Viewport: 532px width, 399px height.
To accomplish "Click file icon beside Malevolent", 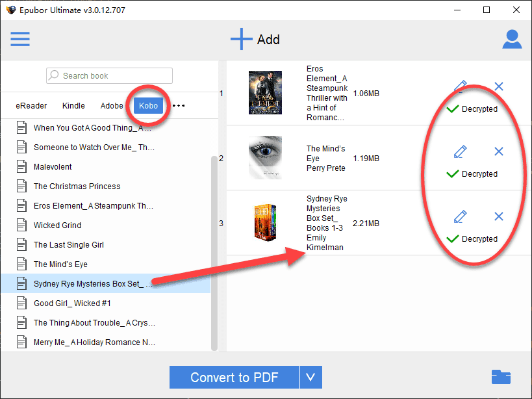I will tap(21, 166).
